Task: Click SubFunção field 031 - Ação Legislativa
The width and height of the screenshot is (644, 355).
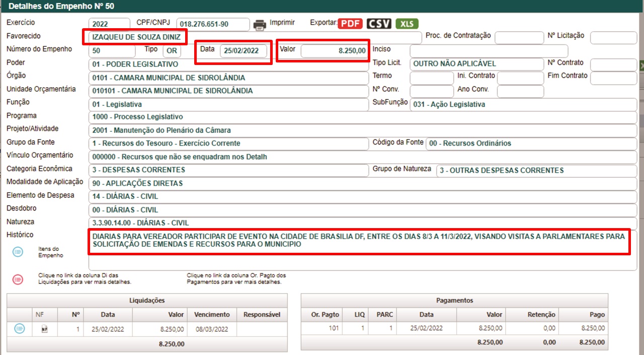Action: pos(523,104)
